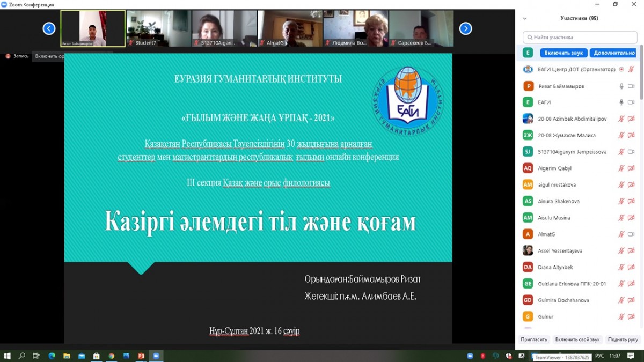Click the muted microphone icon for Aigerim Qabyl

click(x=621, y=168)
